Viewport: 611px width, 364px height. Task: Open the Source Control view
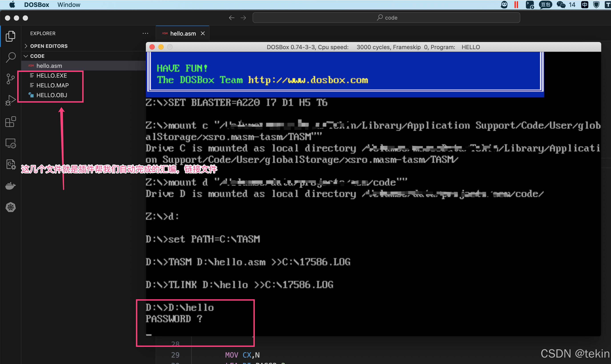coord(10,79)
